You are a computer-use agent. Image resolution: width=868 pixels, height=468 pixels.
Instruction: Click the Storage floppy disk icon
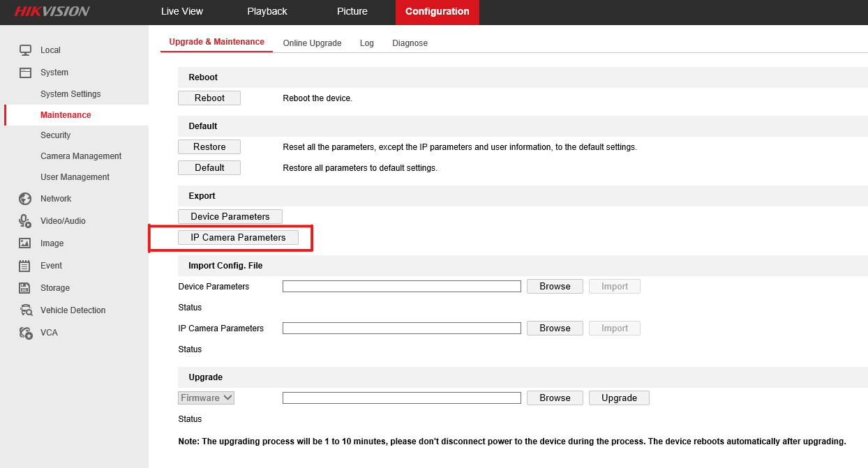point(25,288)
